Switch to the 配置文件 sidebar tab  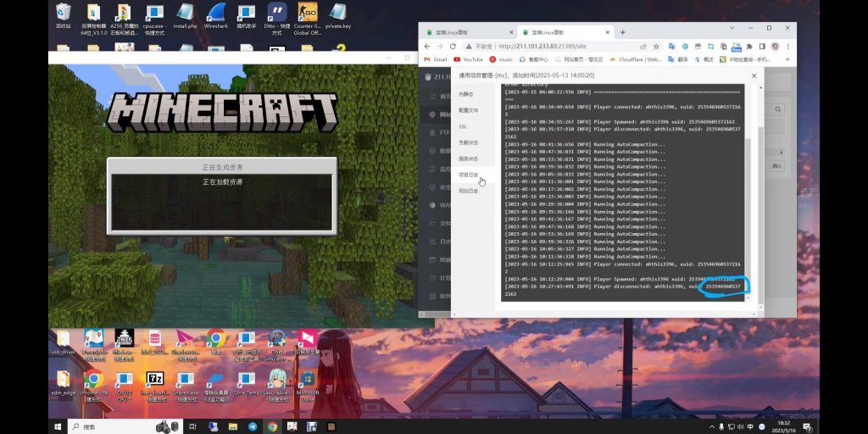(x=468, y=110)
